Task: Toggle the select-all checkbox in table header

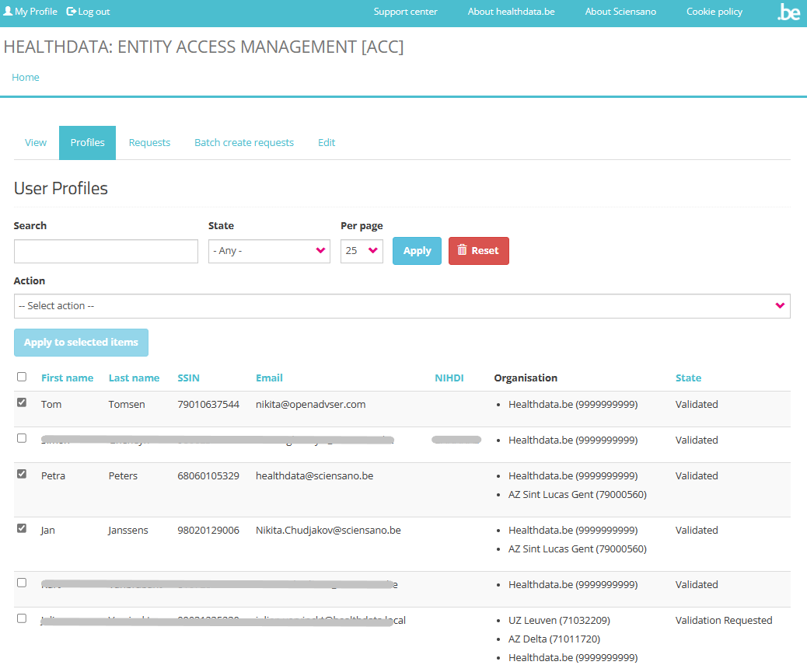Action: [22, 377]
